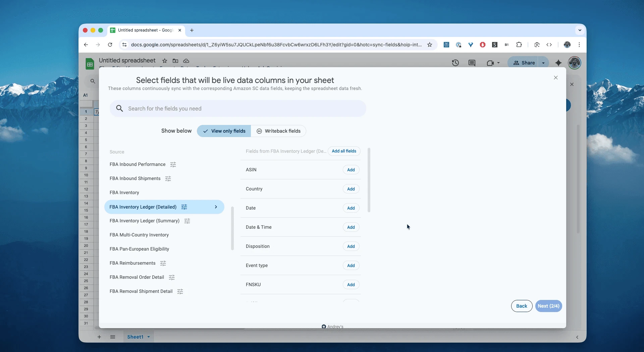Viewport: 644px width, 352px height.
Task: Select FBA Pan-European Eligibility source
Action: click(139, 249)
